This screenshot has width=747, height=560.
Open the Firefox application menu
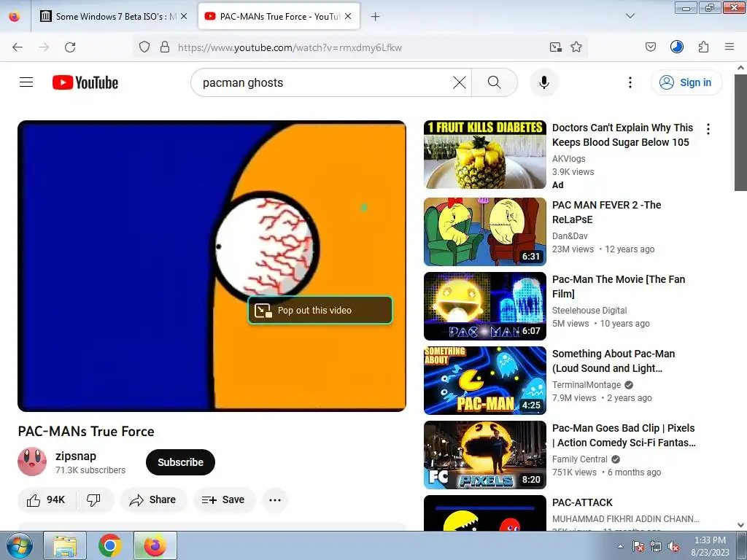(729, 47)
